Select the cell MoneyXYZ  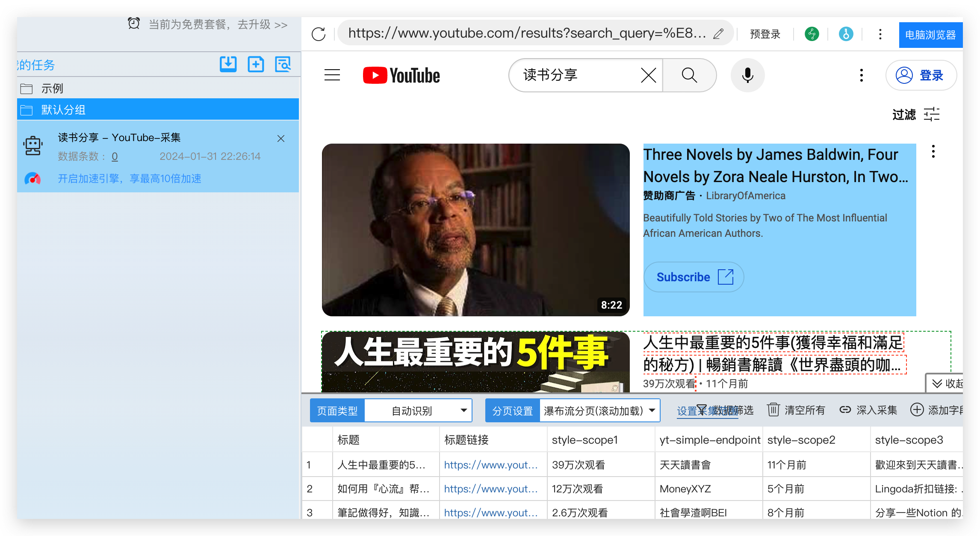click(708, 489)
